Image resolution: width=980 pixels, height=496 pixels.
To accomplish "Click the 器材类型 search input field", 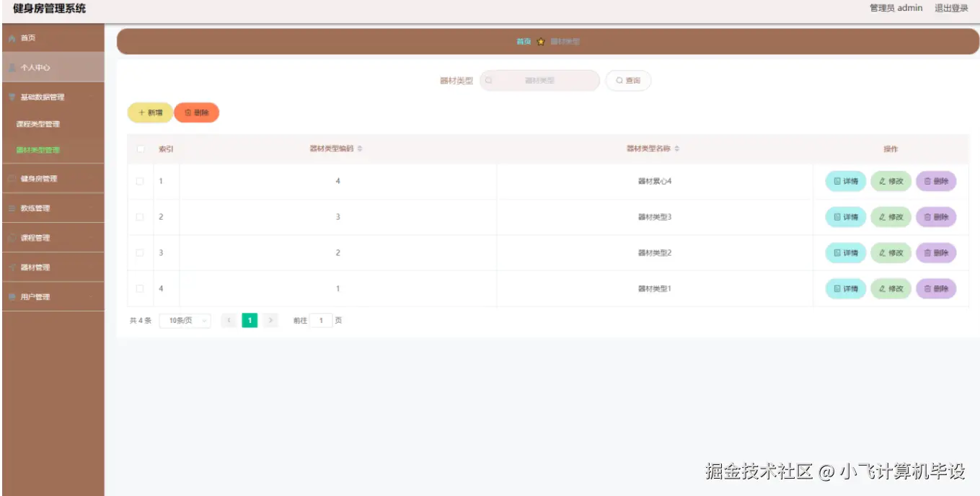I will (539, 81).
